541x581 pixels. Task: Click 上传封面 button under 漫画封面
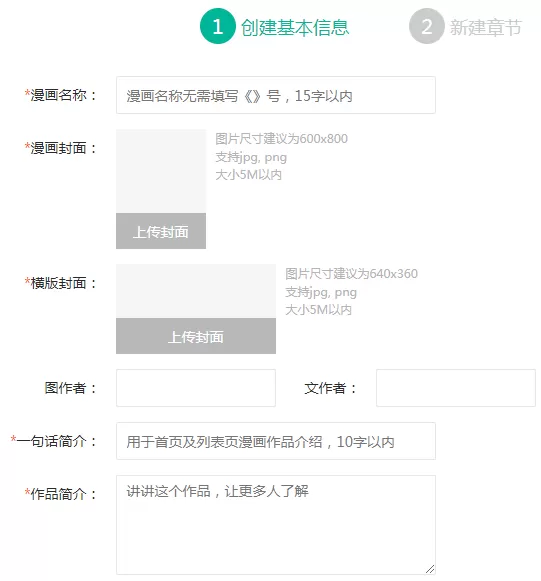click(x=161, y=231)
